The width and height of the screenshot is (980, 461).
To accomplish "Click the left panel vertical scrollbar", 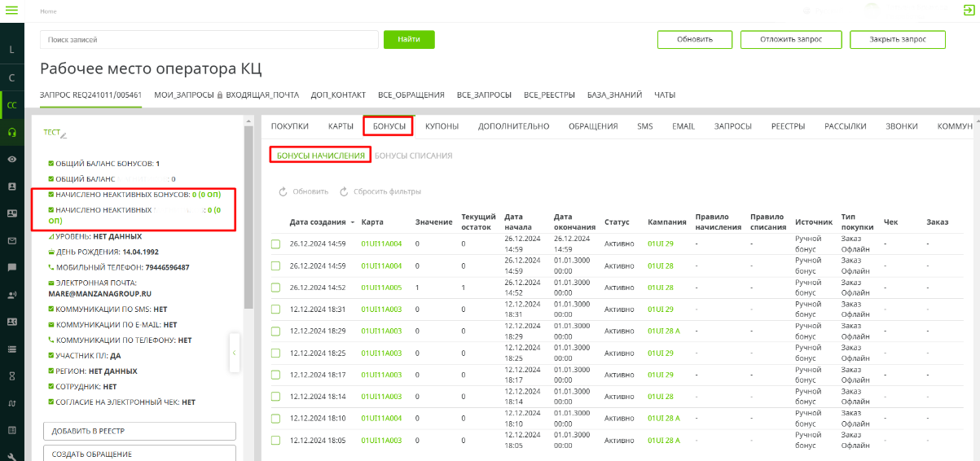I will tap(249, 212).
